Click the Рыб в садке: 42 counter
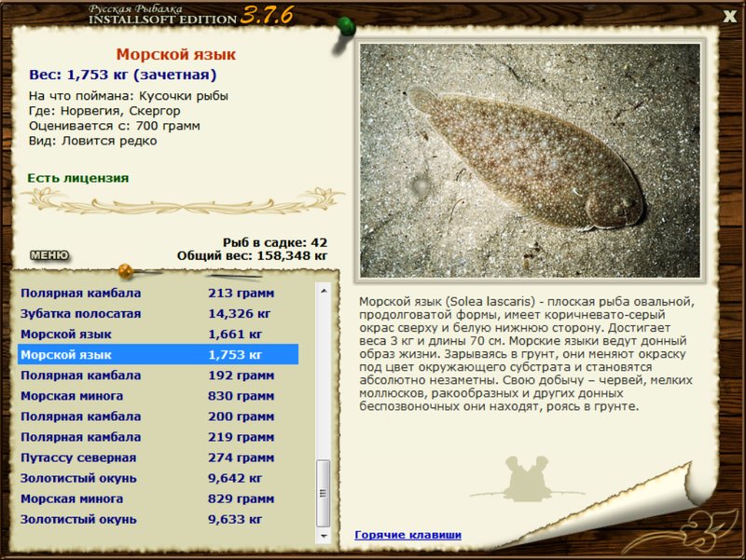The width and height of the screenshot is (746, 560). coord(275,242)
